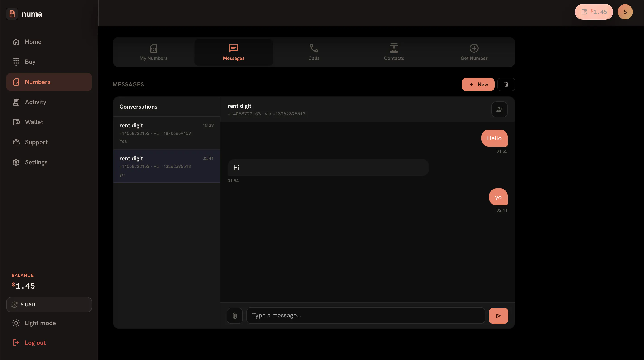Image resolution: width=644 pixels, height=360 pixels.
Task: Click the sent Hello message bubble
Action: coord(494,138)
